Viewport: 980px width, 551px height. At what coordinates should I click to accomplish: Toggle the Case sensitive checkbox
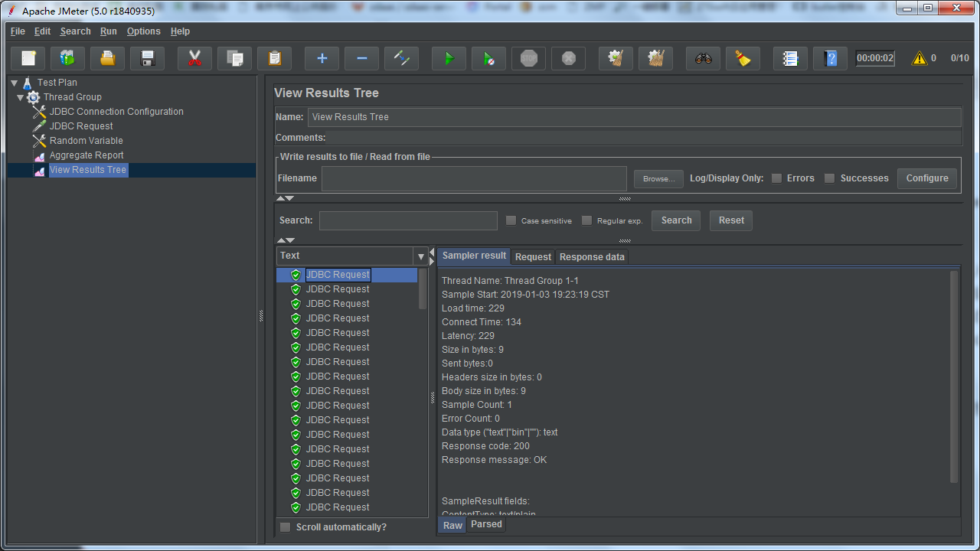511,220
